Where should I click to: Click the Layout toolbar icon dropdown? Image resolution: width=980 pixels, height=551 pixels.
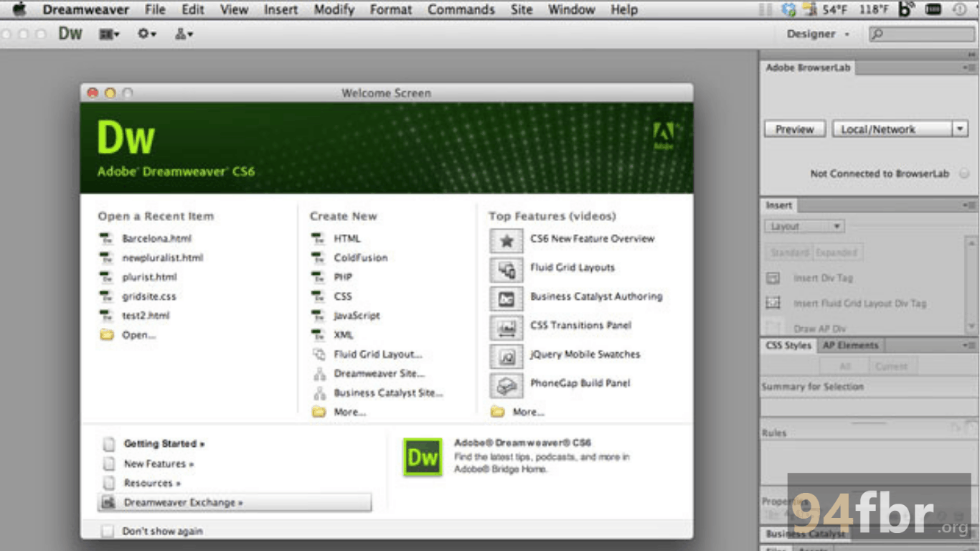click(109, 34)
